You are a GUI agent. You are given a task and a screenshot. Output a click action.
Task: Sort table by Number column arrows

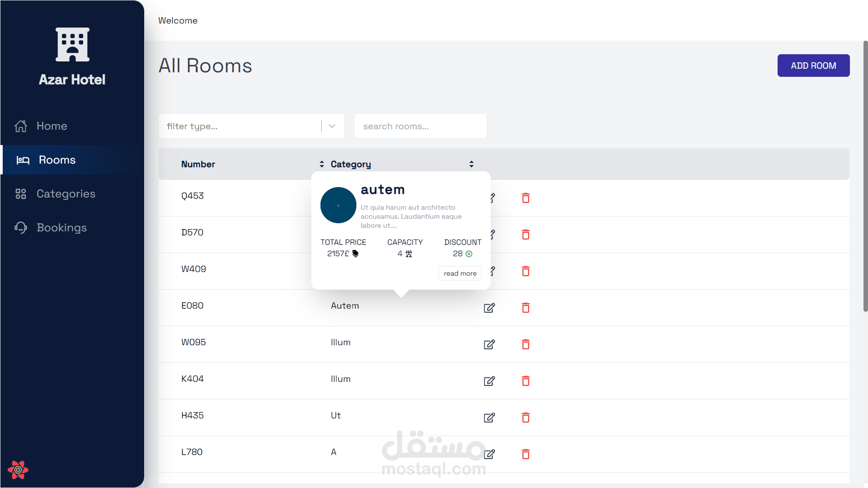click(x=321, y=164)
